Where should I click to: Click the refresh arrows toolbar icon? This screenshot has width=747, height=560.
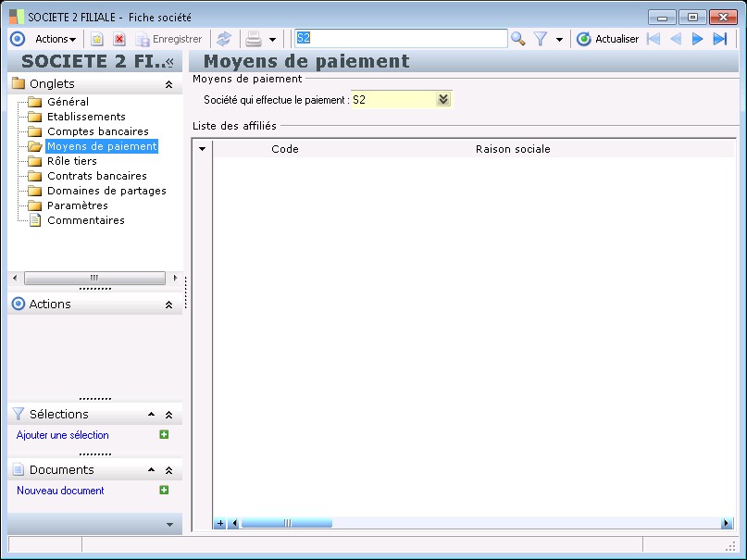pyautogui.click(x=223, y=39)
